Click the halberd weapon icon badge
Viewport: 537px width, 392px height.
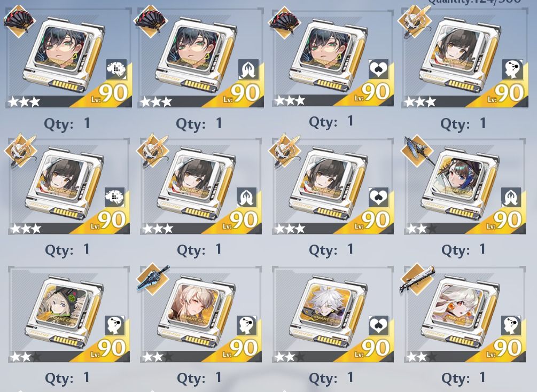click(417, 151)
